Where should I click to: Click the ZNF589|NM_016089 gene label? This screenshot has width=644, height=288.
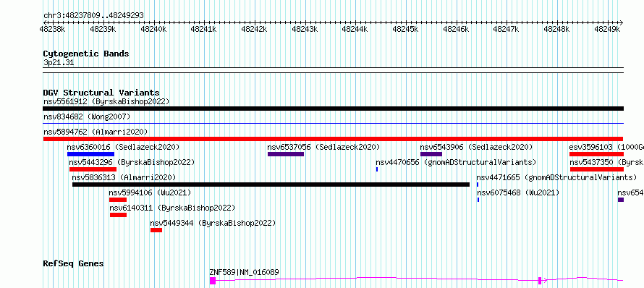[244, 272]
